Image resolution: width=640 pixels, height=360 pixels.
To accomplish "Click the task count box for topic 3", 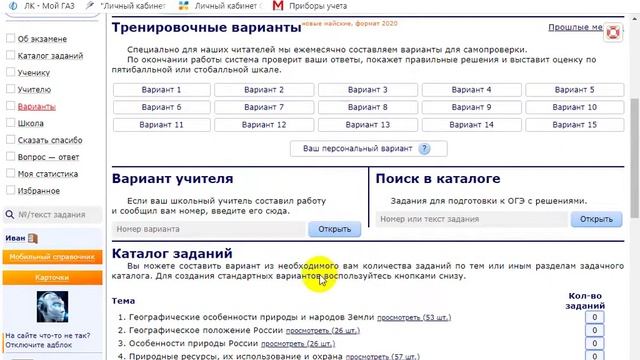I will tap(594, 343).
